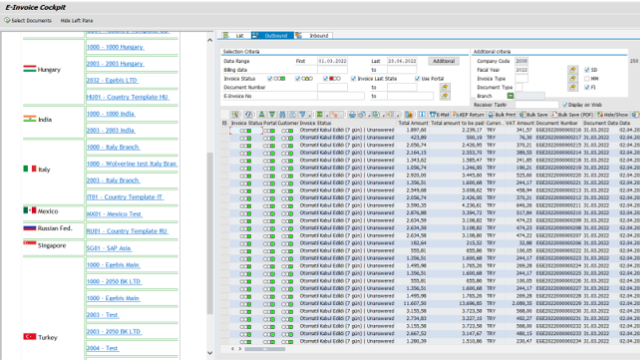Image resolution: width=640 pixels, height=360 pixels.
Task: Click the grid's horizontal scrollbar thumb
Action: [264, 349]
